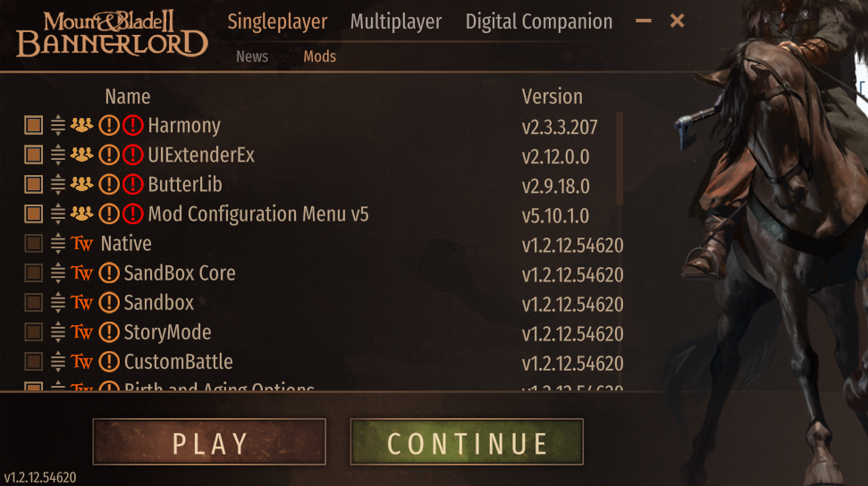Click Harmony's red error warning icon
Image resolution: width=868 pixels, height=486 pixels.
[133, 126]
